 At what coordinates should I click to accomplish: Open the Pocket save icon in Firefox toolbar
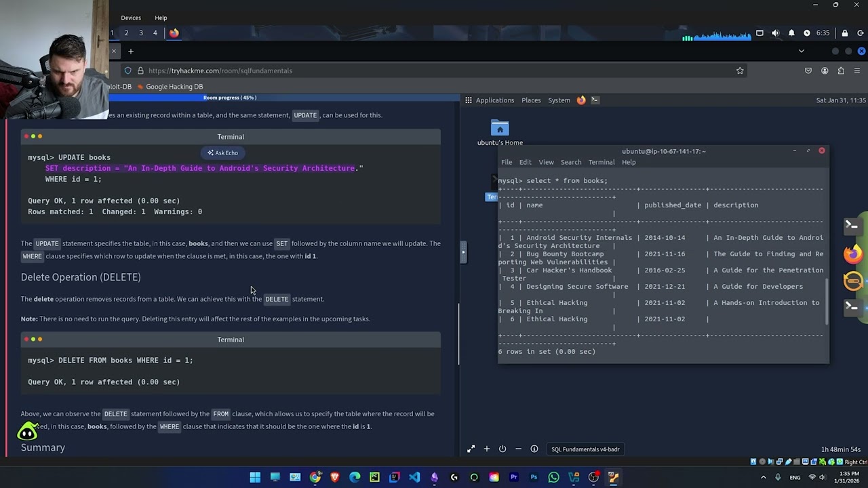808,70
